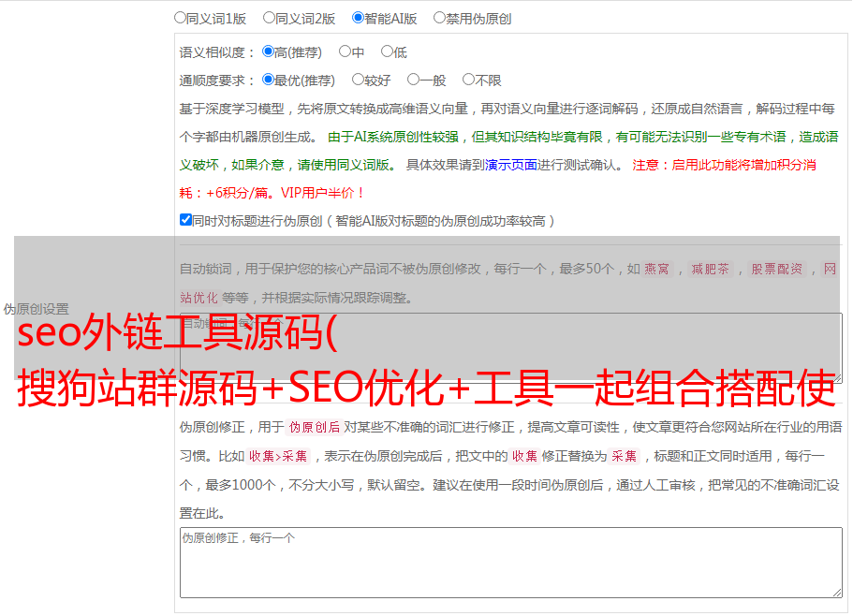
Task: Choose the 同义词2版 radio option
Action: click(269, 18)
